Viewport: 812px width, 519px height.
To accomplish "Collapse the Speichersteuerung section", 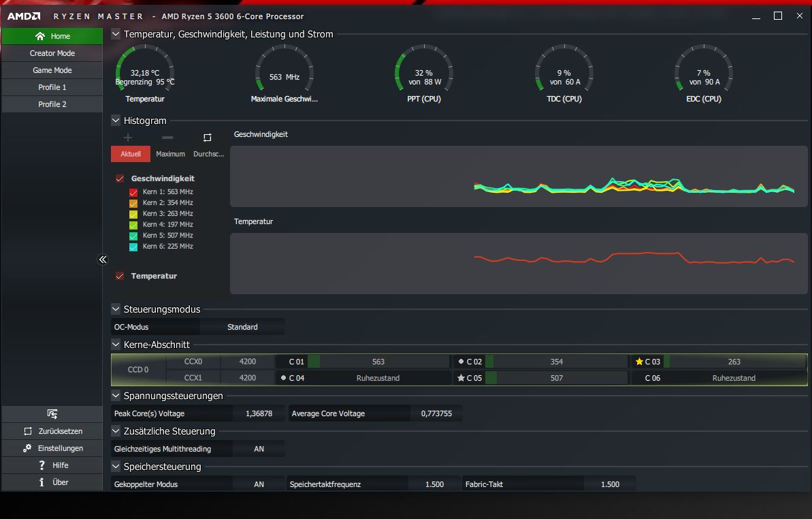I will point(116,467).
